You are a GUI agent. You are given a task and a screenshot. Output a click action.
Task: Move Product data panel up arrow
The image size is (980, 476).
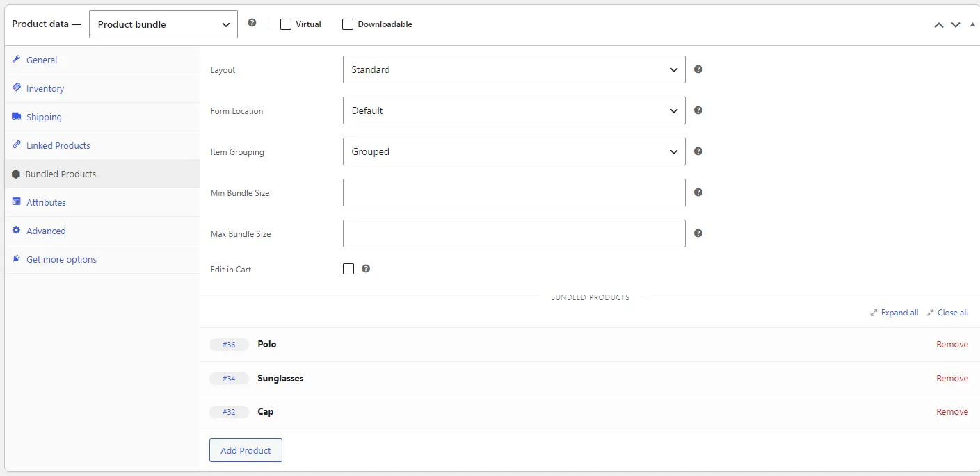(939, 25)
